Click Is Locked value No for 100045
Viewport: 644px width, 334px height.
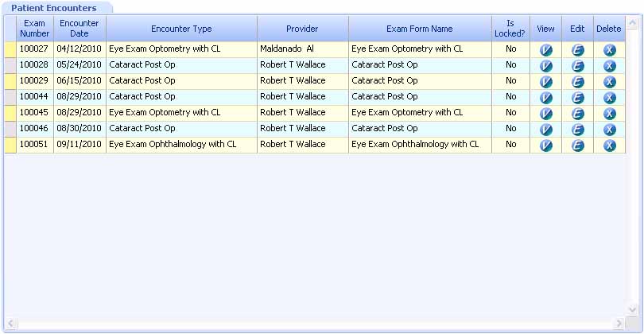pos(510,113)
